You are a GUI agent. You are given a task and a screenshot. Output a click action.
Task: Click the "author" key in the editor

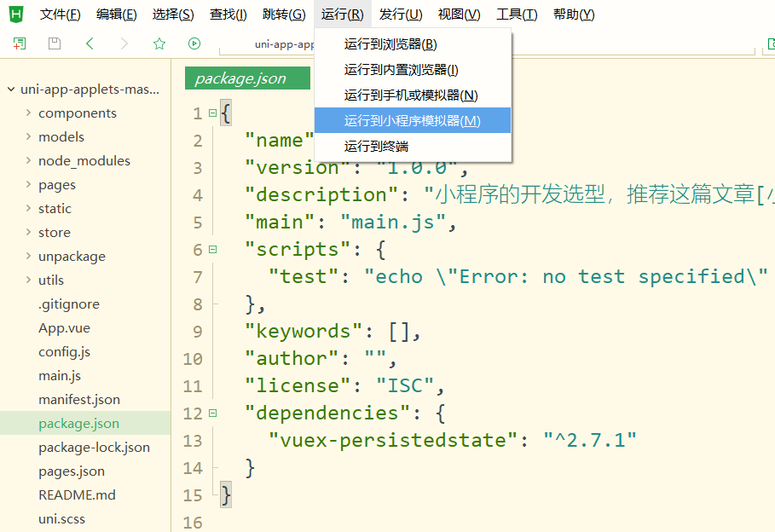(292, 358)
